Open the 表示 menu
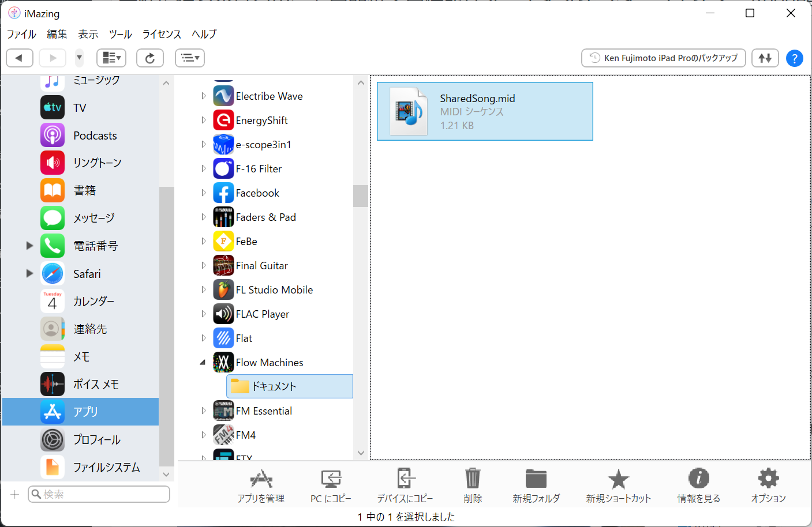This screenshot has width=812, height=527. [88, 35]
